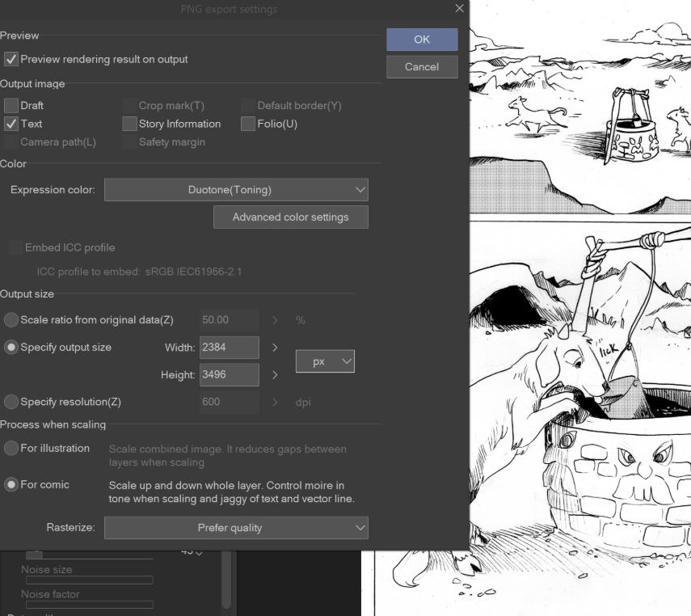Expand the px unit dropdown
This screenshot has width=691, height=616.
(x=325, y=362)
